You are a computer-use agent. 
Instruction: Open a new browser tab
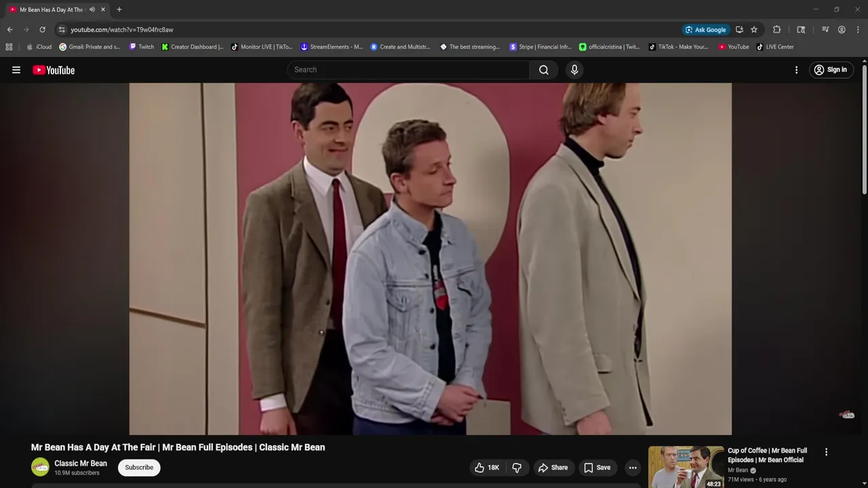[x=119, y=9]
